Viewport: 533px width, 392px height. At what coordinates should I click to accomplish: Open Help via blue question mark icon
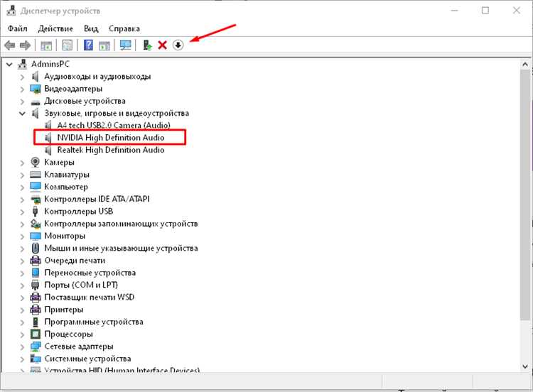coord(88,45)
